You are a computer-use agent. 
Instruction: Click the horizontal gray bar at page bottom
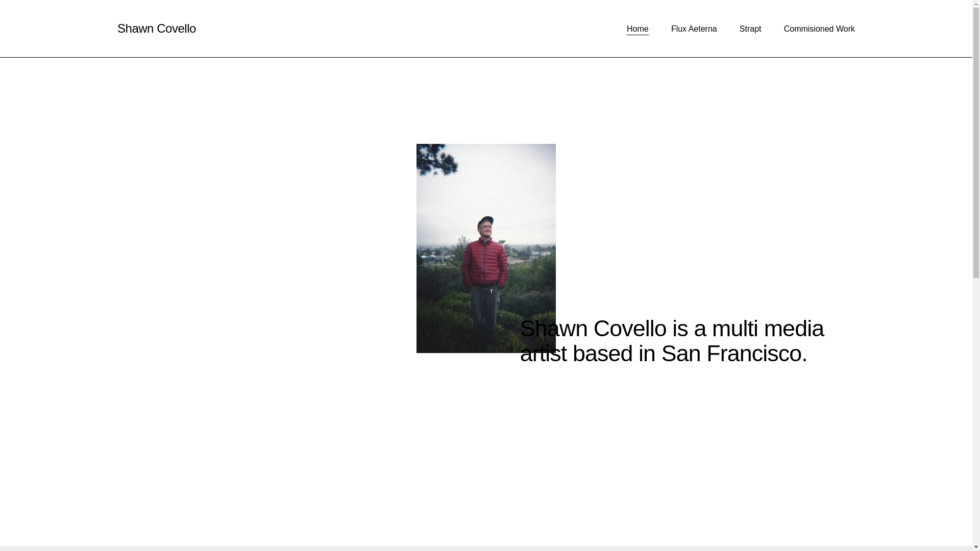pos(486,548)
